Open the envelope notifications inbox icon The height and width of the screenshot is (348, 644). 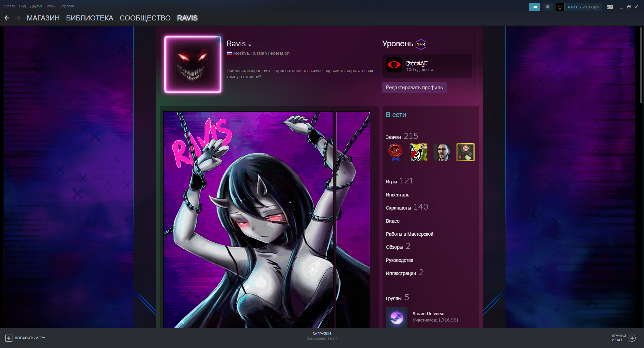[547, 7]
